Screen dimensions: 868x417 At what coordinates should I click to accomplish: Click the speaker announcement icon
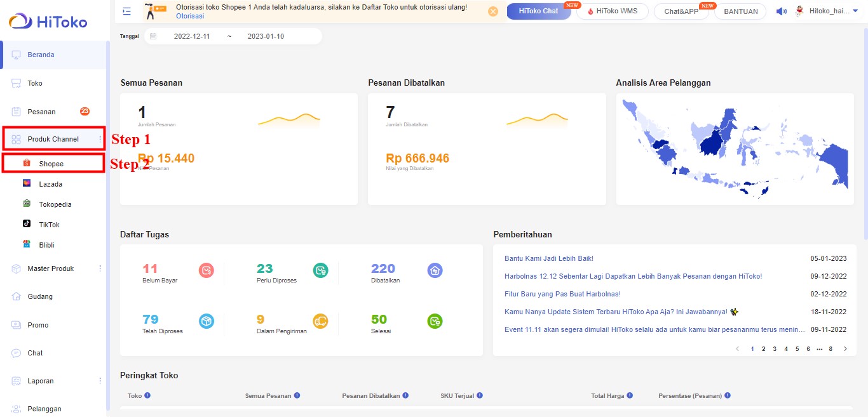(x=782, y=11)
